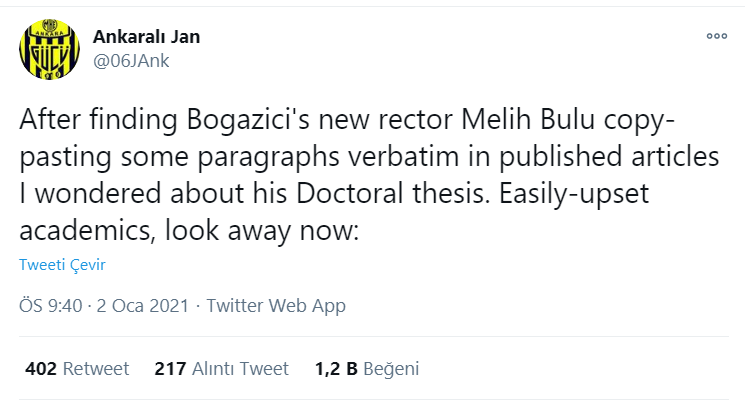Screen dimensions: 745x403
Task: Open the Ankaralı Jan display name
Action: click(x=146, y=37)
